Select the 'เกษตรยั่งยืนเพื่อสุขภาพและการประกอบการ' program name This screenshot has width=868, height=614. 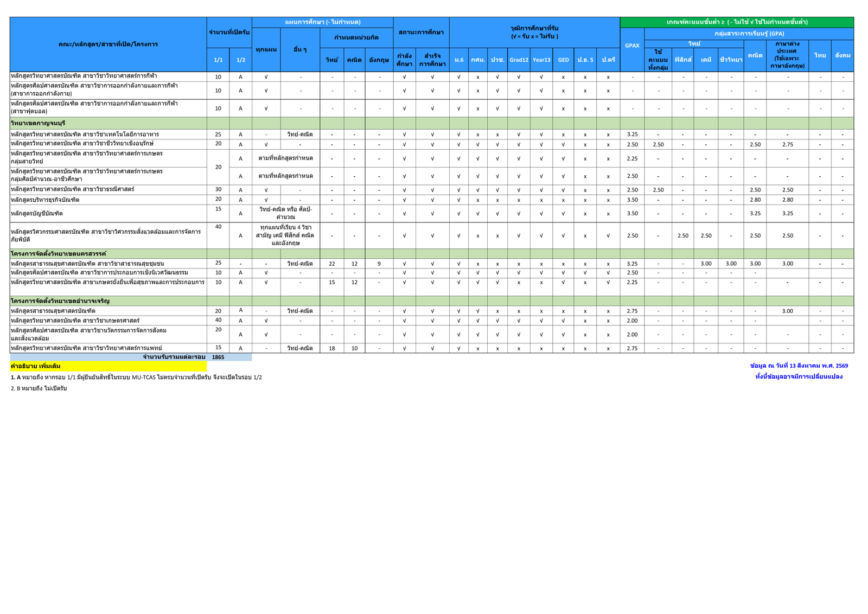[107, 282]
